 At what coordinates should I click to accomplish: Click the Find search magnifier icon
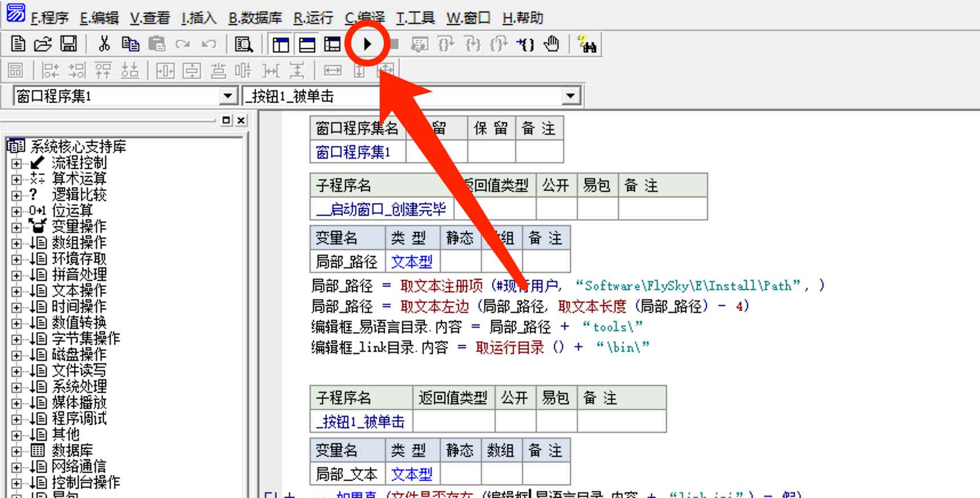click(244, 44)
